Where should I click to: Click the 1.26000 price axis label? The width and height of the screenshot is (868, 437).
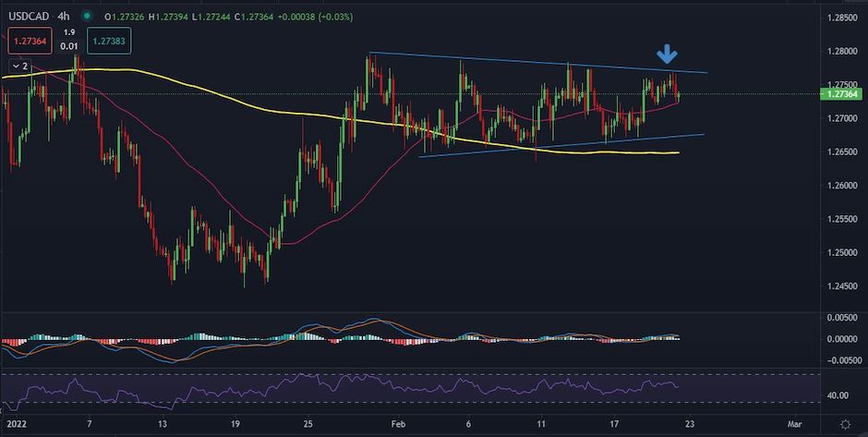click(x=842, y=186)
